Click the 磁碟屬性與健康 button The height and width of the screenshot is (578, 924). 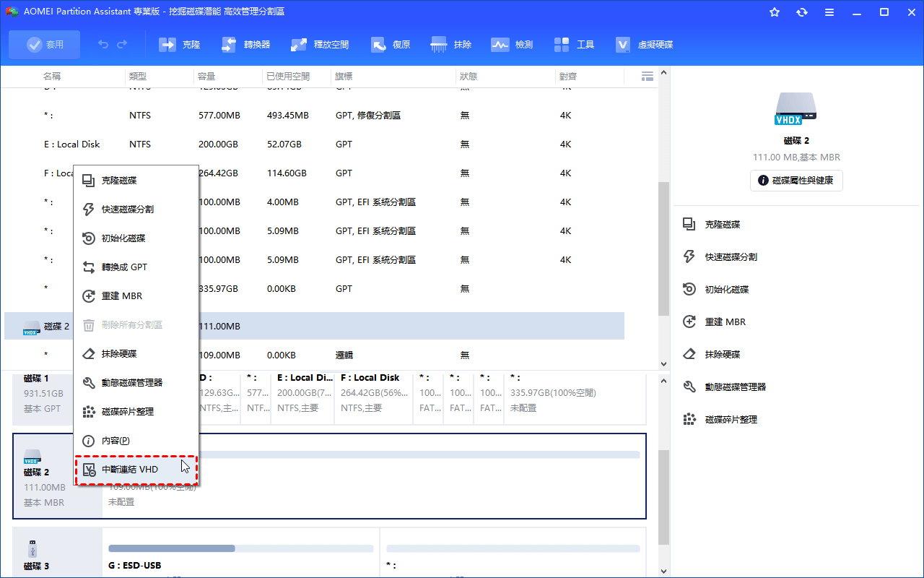pyautogui.click(x=796, y=181)
